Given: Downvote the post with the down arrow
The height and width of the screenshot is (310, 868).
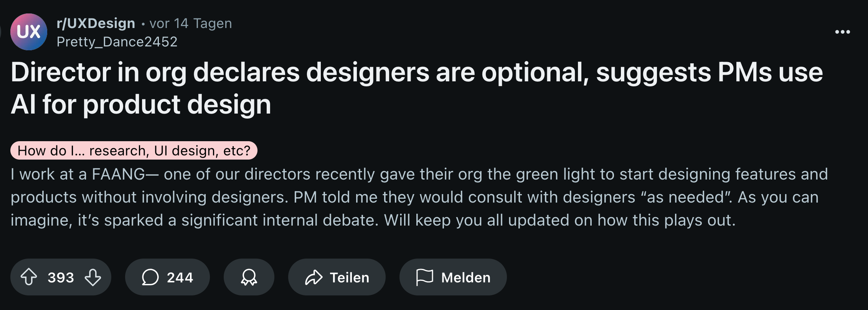Looking at the screenshot, I should (x=93, y=277).
